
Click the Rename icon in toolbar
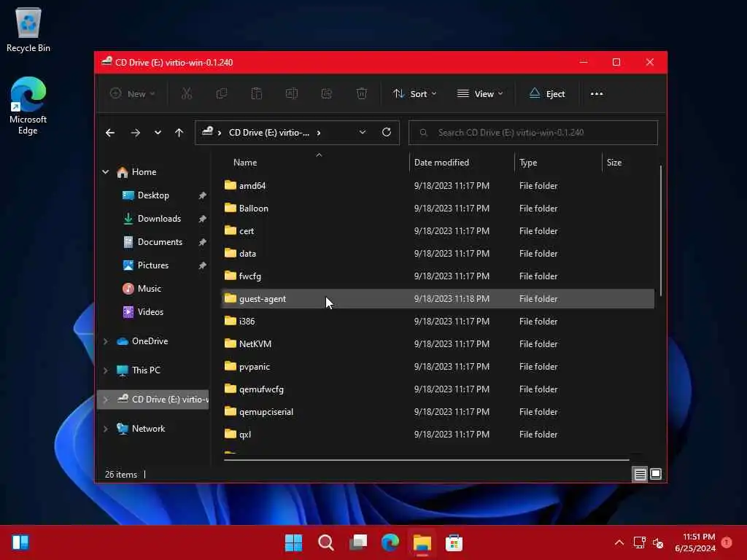coord(292,94)
